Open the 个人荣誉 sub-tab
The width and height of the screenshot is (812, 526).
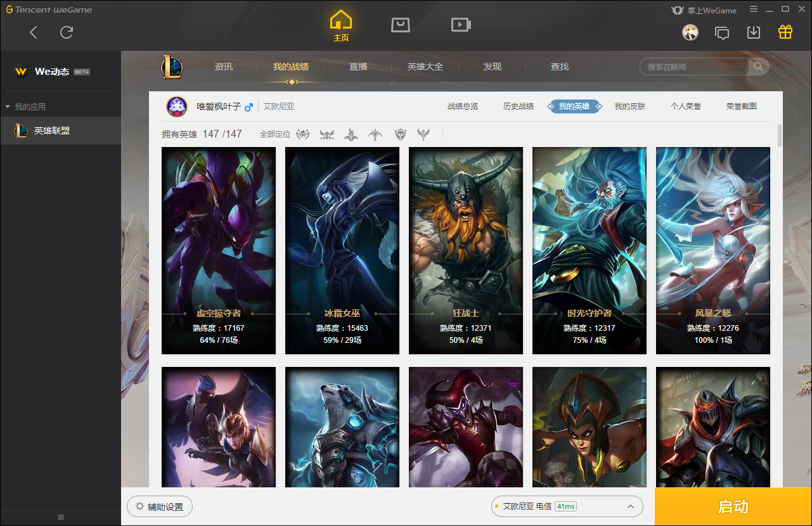[x=686, y=106]
